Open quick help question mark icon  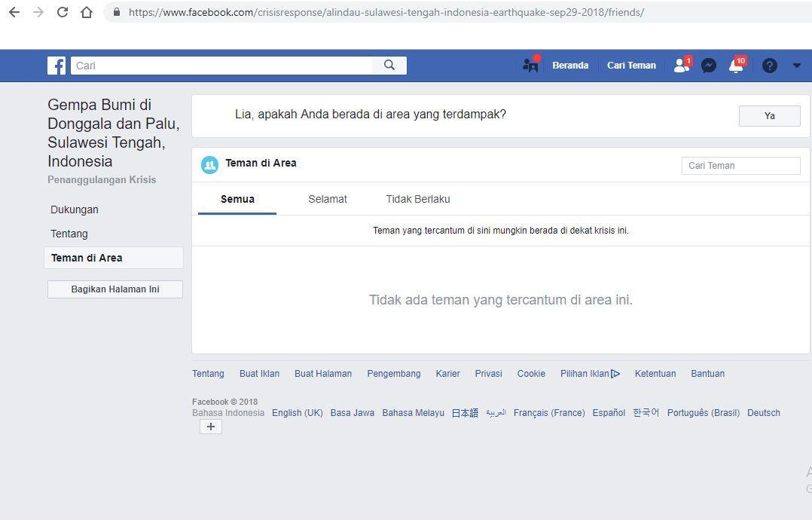[770, 66]
